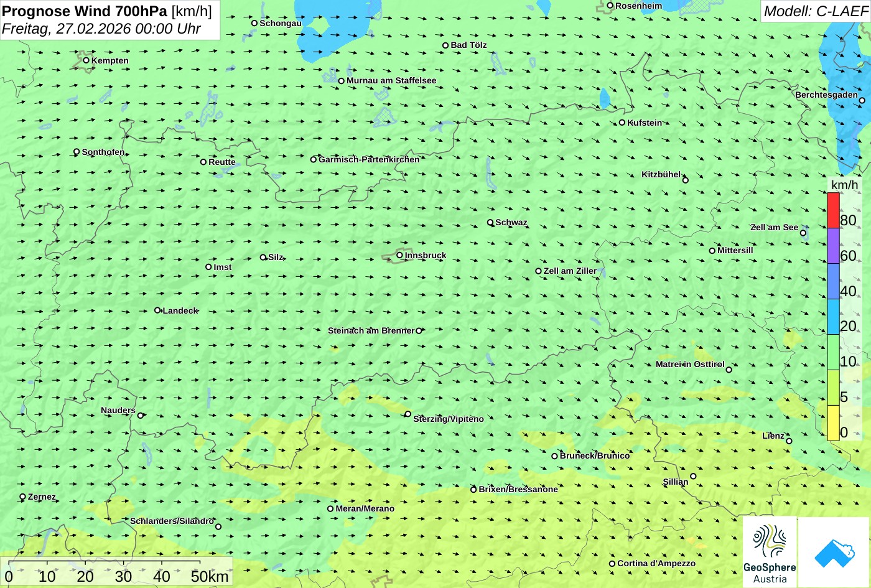This screenshot has height=588, width=871.
Task: Click the Landeck marker circle
Action: point(157,310)
